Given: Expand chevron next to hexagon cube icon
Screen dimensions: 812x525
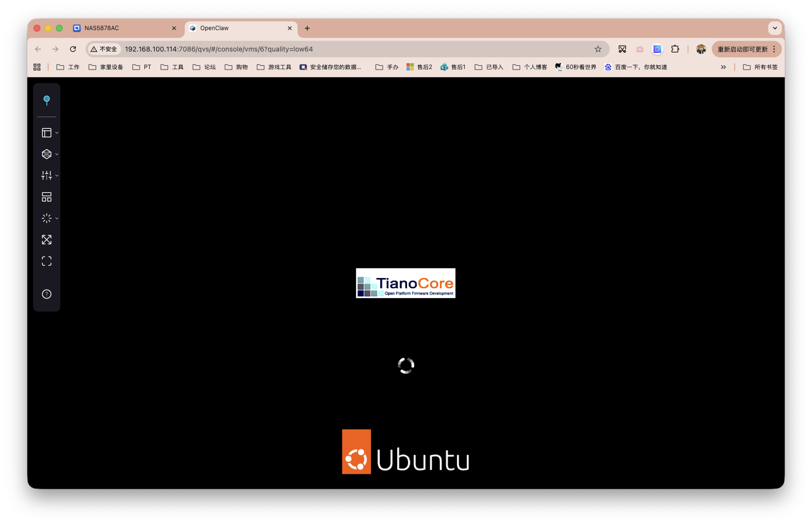Looking at the screenshot, I should point(57,154).
